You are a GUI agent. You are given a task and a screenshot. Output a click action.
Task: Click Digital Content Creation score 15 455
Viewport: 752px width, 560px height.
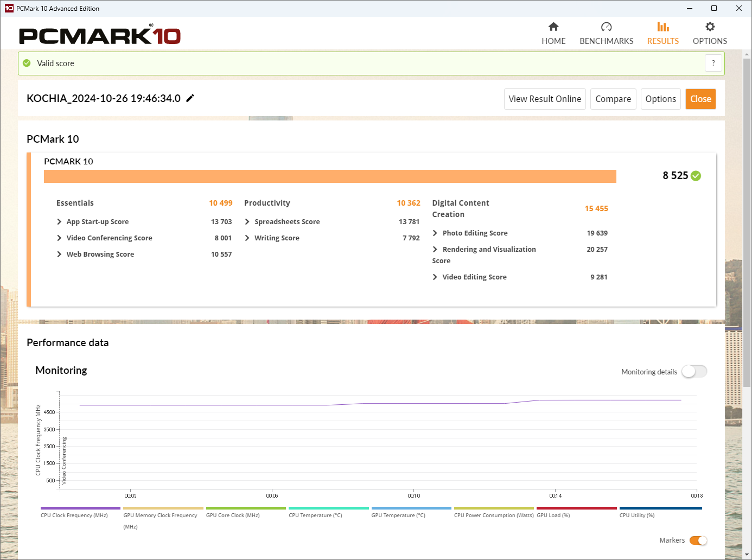pyautogui.click(x=596, y=208)
